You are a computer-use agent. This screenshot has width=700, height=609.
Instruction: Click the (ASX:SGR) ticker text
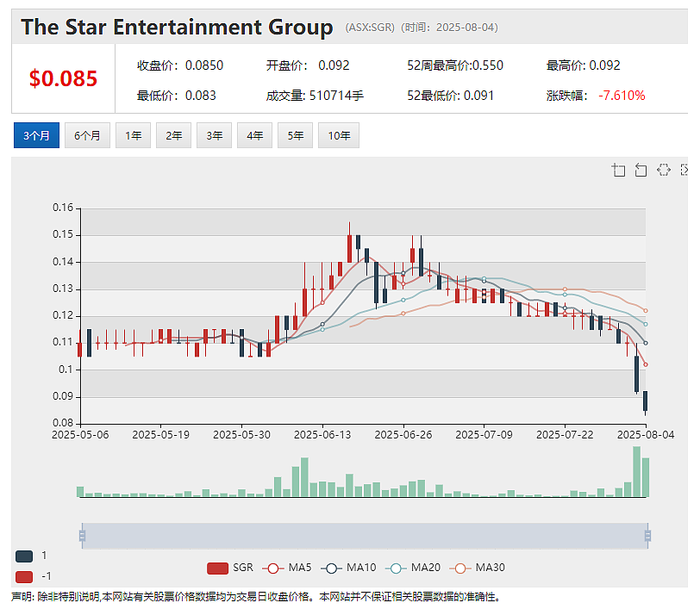[370, 28]
